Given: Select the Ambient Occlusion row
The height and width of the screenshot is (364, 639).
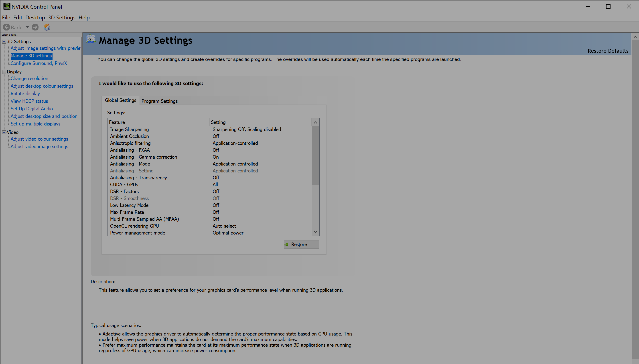Looking at the screenshot, I should pyautogui.click(x=210, y=136).
